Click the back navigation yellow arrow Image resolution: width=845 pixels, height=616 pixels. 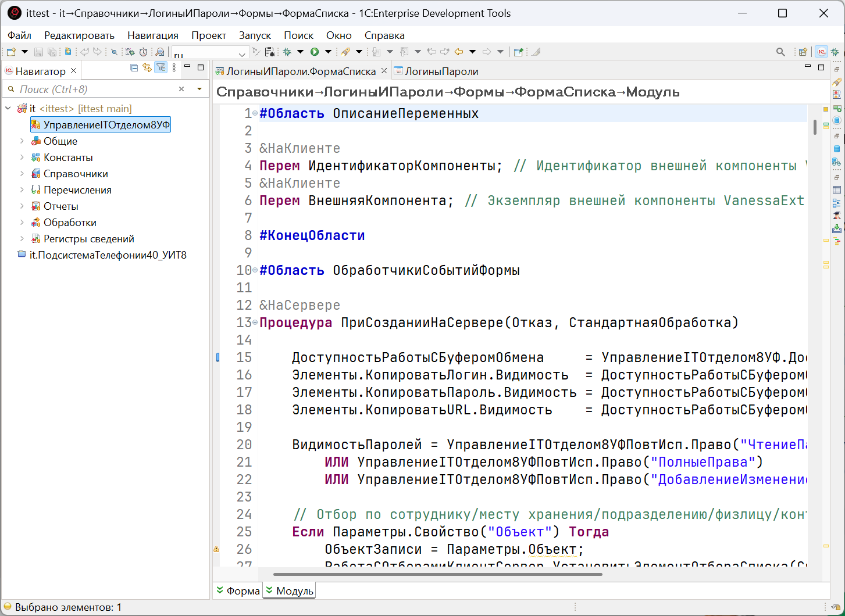459,52
